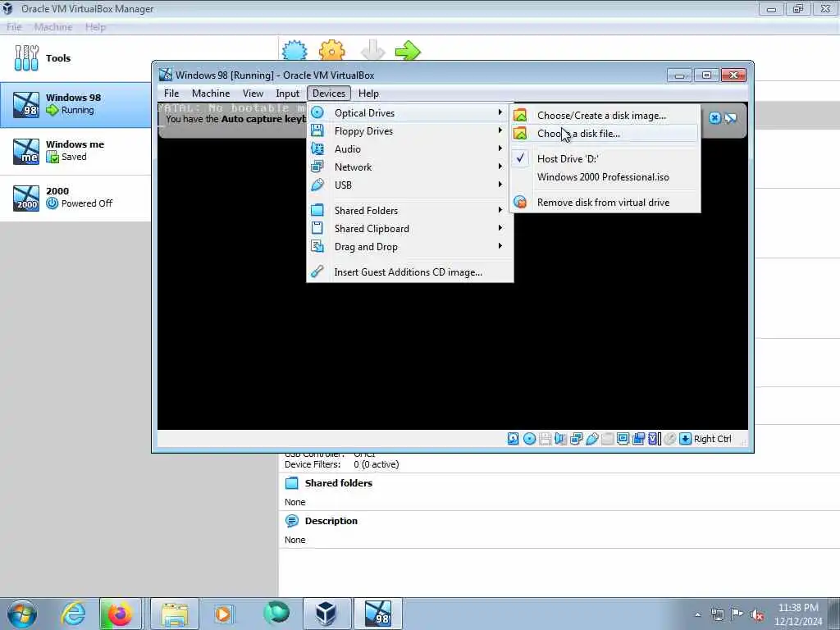Expand the Shared Clipboard submenu
Image resolution: width=840 pixels, height=630 pixels.
point(410,229)
